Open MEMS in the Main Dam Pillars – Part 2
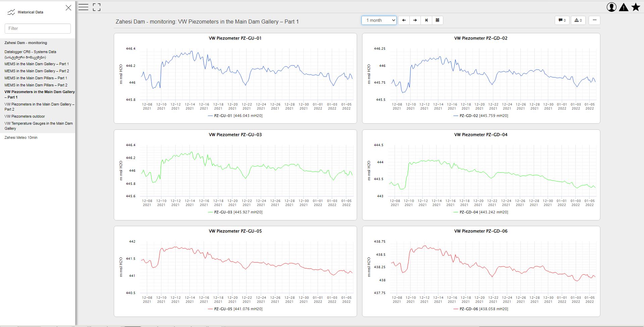Image resolution: width=644 pixels, height=327 pixels. tap(36, 85)
